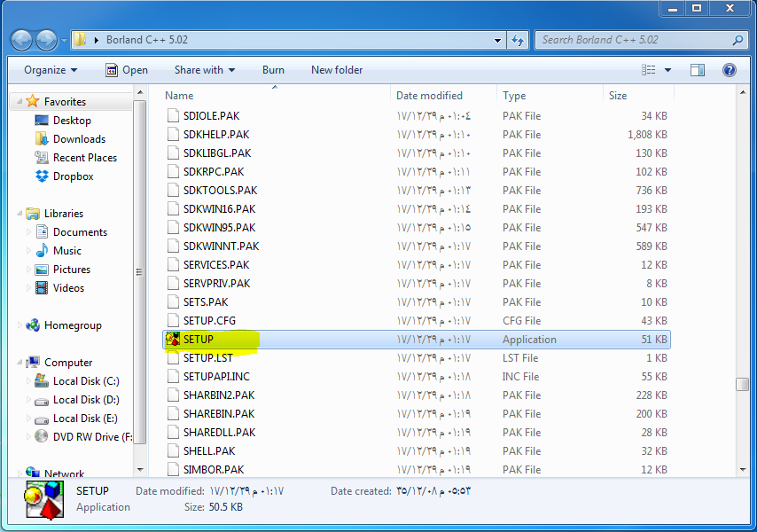
Task: Click the search magnifier icon
Action: pyautogui.click(x=737, y=40)
